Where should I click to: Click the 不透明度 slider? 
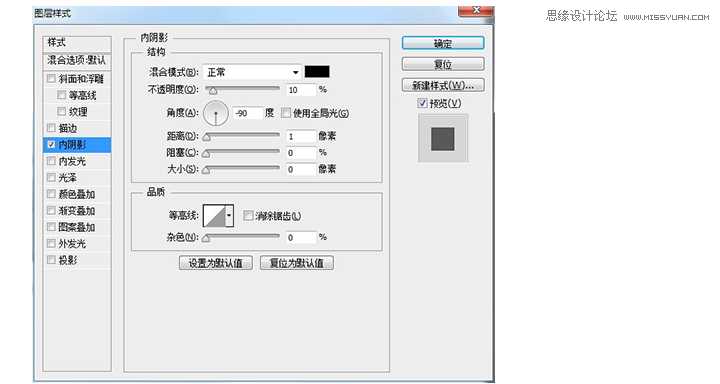click(x=242, y=89)
